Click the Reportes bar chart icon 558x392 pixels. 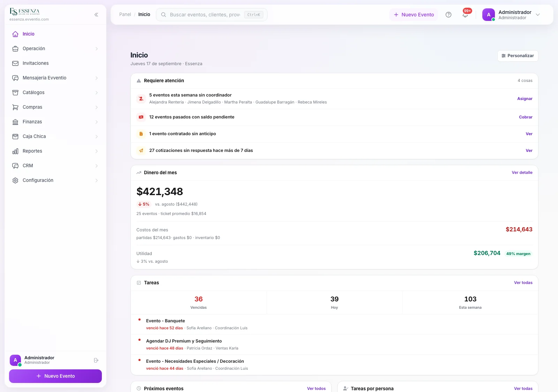(x=15, y=151)
